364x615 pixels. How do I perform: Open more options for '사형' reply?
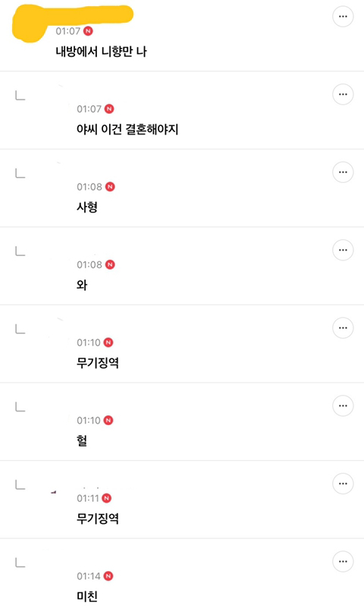tap(343, 172)
